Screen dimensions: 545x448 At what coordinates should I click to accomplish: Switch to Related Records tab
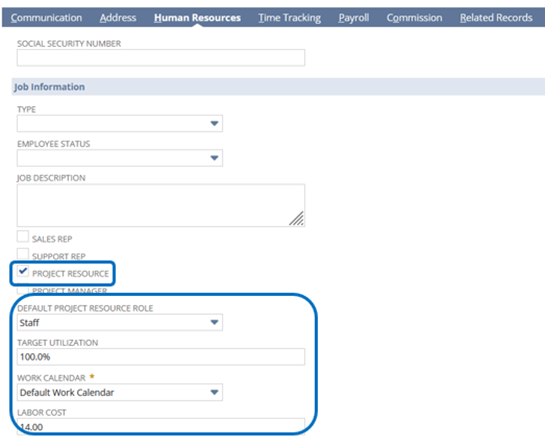pos(496,18)
